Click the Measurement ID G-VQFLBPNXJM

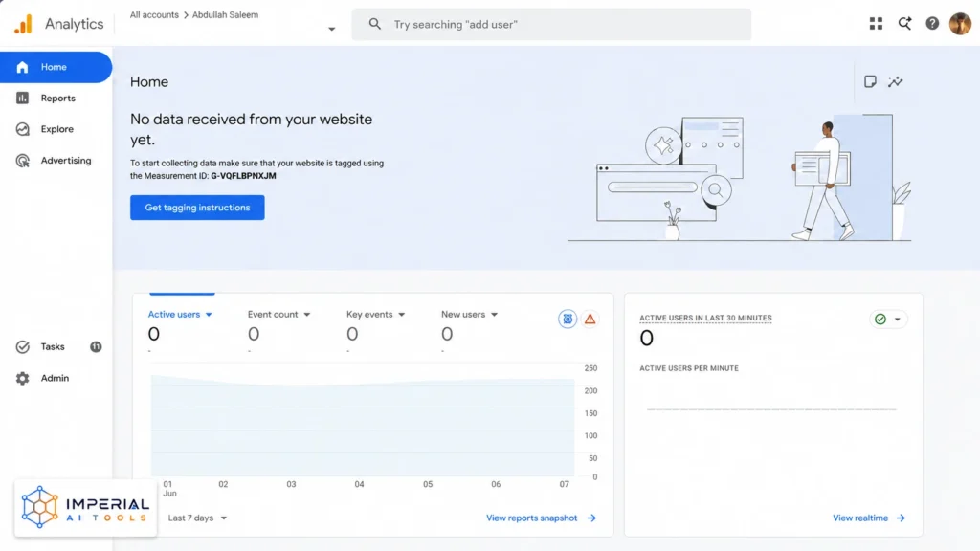pos(243,176)
